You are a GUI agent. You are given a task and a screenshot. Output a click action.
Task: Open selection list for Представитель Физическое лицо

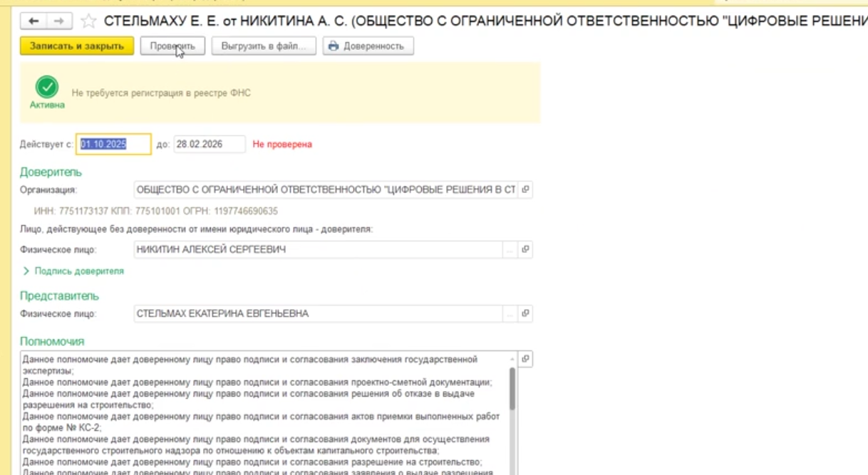[510, 314]
